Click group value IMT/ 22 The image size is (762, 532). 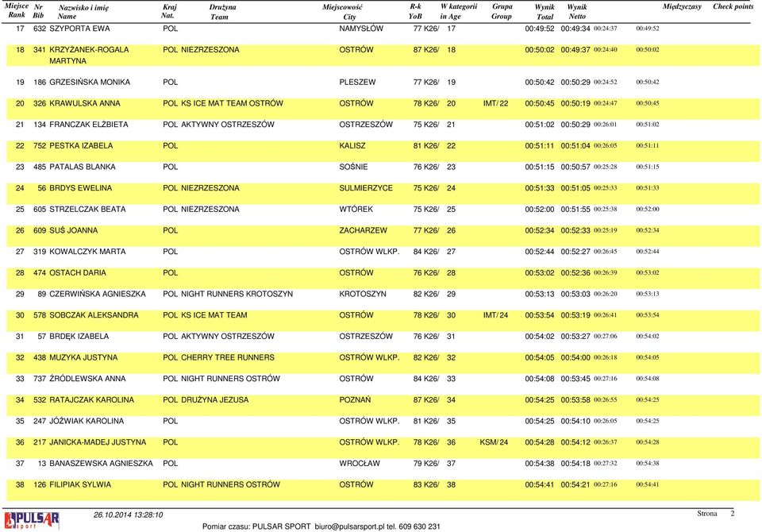coord(495,103)
